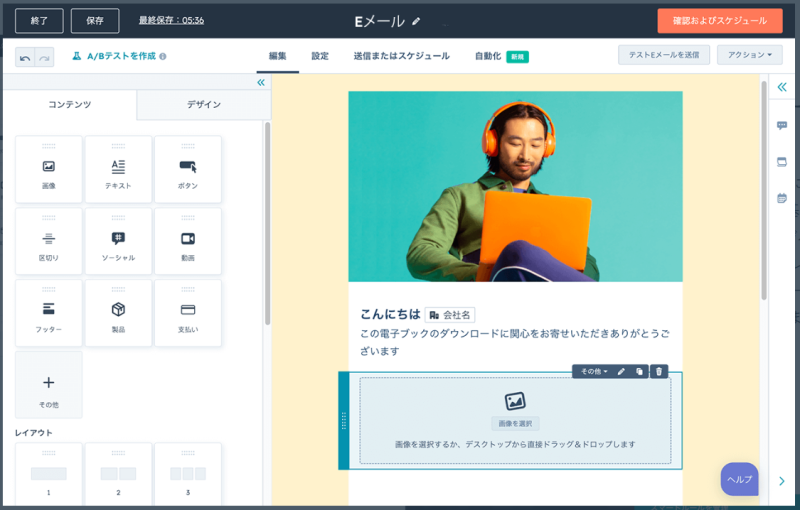Choose the 2-column layout
This screenshot has width=800, height=510.
118,474
